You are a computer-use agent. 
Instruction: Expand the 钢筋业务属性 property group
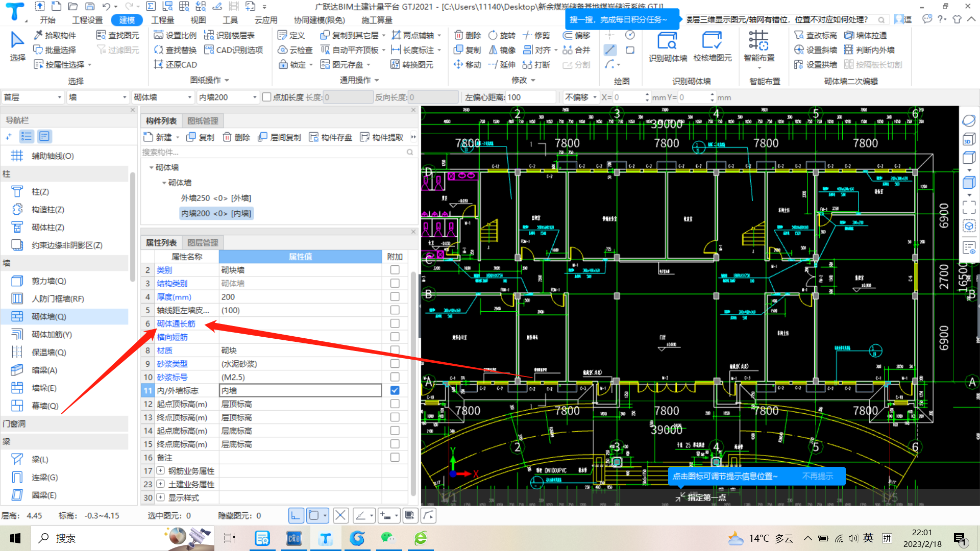point(160,471)
